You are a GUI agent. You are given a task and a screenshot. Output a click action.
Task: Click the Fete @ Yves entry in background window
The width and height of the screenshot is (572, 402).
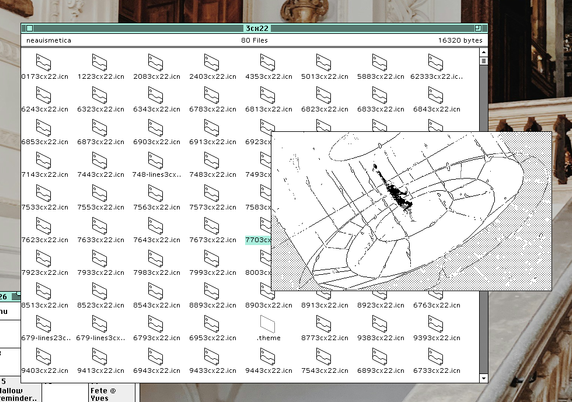(103, 394)
